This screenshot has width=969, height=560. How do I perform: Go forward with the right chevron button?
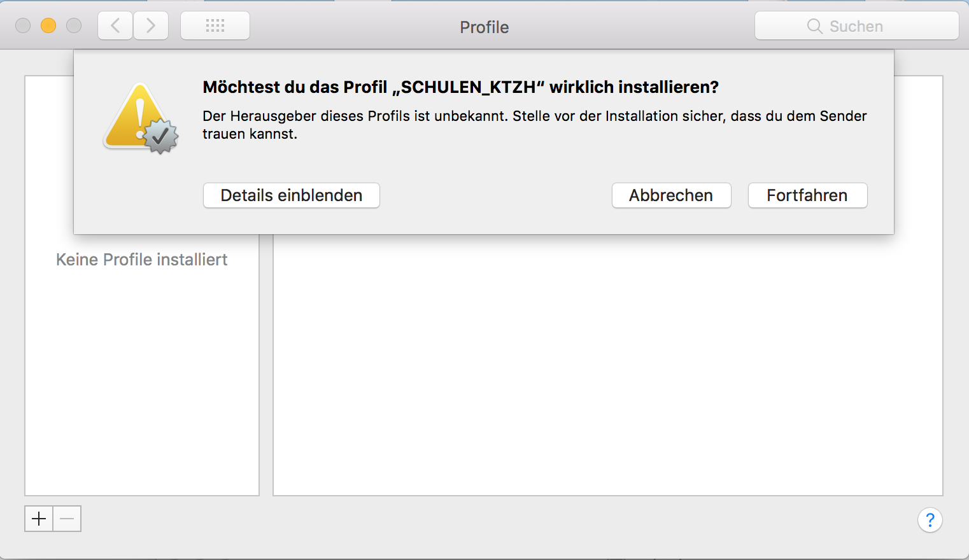(x=151, y=25)
